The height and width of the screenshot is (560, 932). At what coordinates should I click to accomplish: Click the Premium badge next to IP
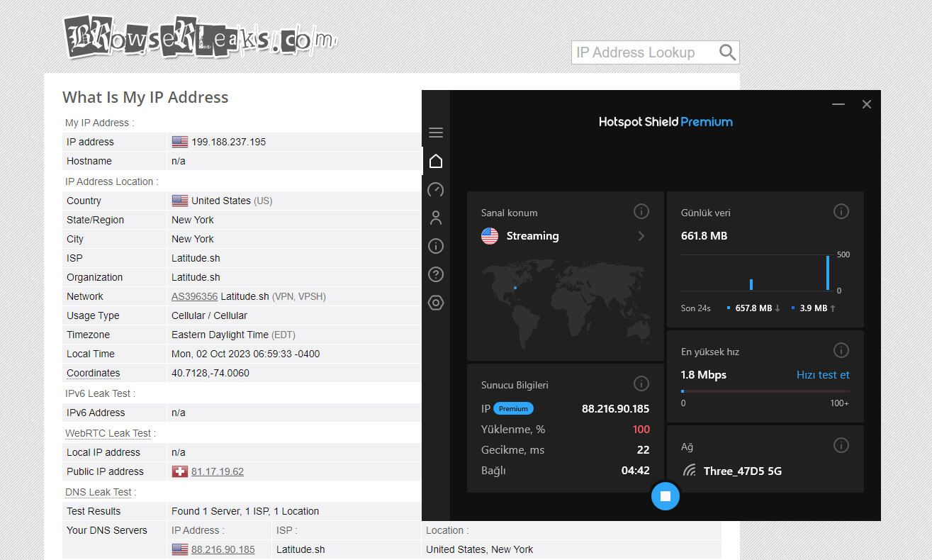514,408
